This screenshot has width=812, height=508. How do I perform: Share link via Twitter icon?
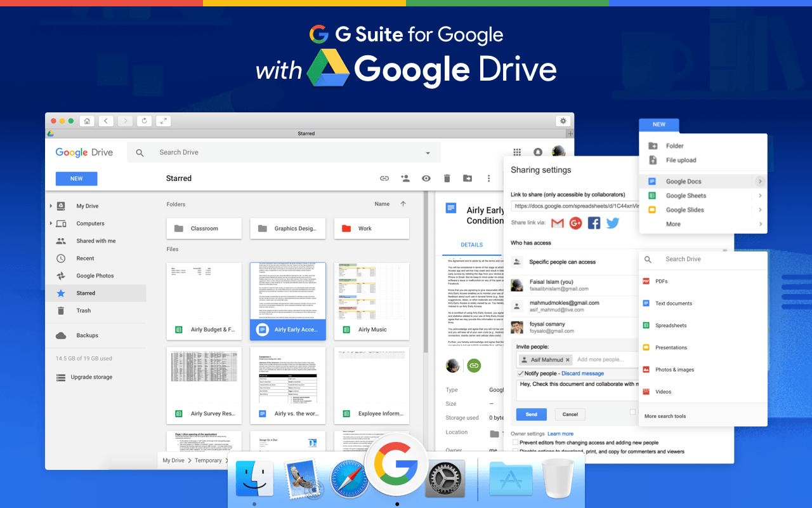(612, 223)
